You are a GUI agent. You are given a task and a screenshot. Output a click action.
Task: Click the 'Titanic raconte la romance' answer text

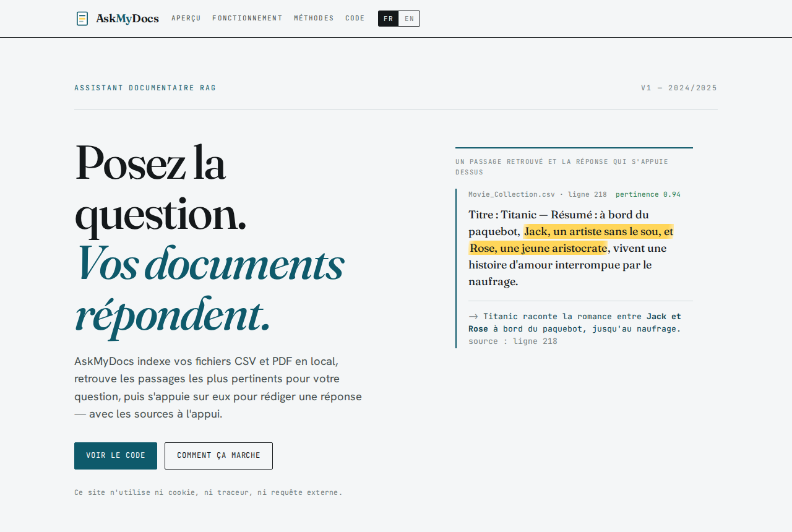coord(575,322)
